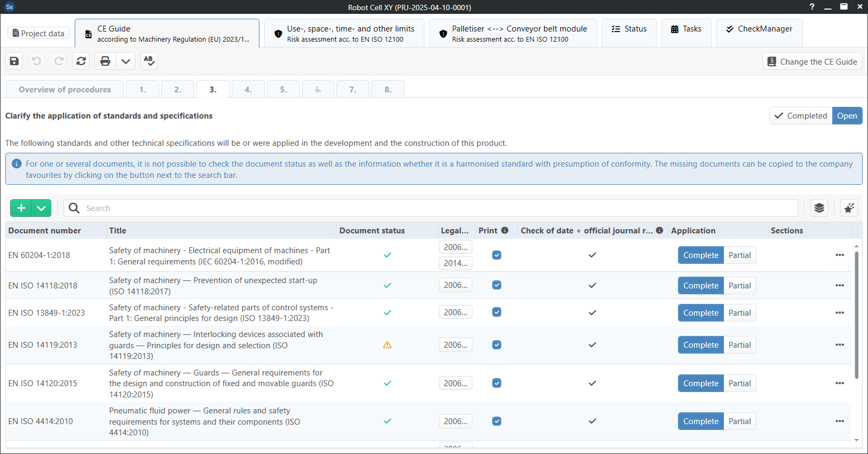Screen dimensions: 868x454
Task: Select Complete application for EN ISO 13849-1:2023
Action: coord(701,313)
